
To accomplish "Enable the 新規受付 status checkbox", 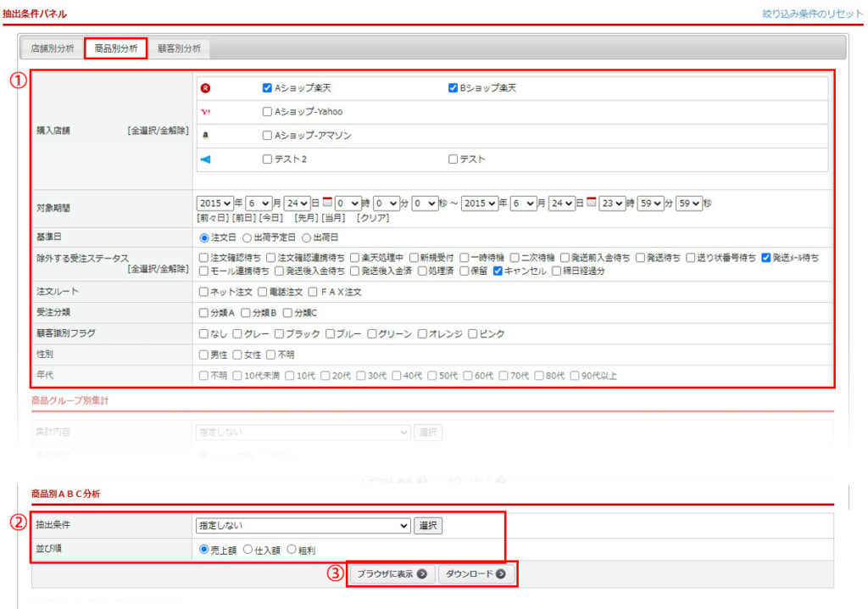I will point(414,258).
